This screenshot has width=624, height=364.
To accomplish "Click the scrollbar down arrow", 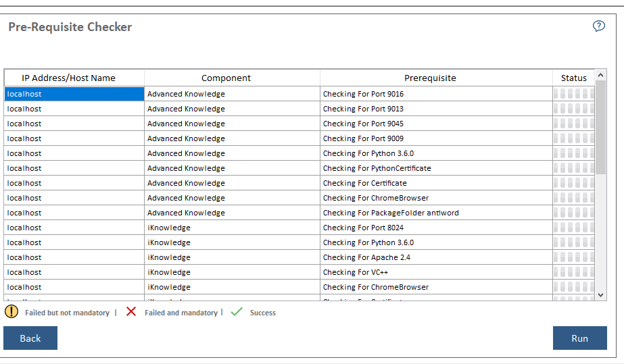I will tap(601, 295).
